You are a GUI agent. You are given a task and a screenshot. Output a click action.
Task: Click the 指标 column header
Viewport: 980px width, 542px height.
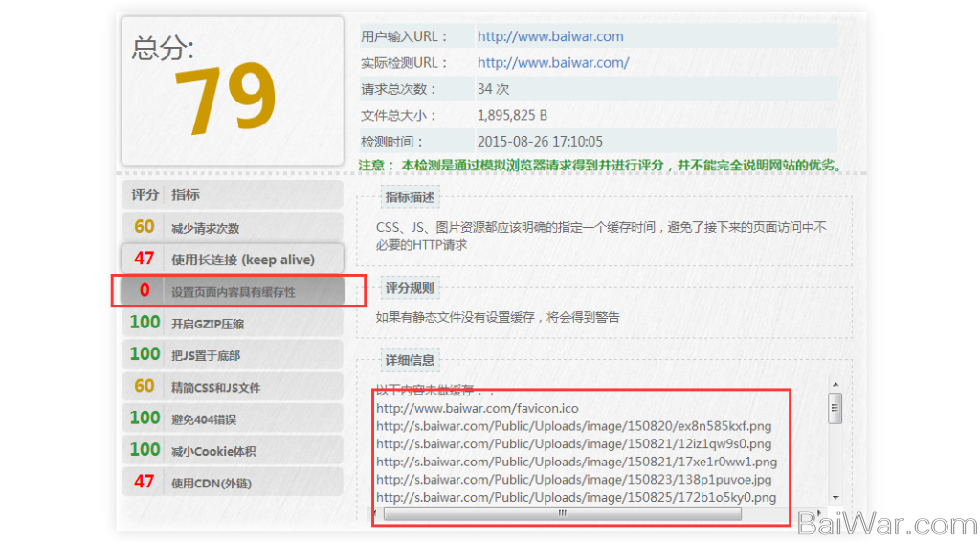pos(186,194)
